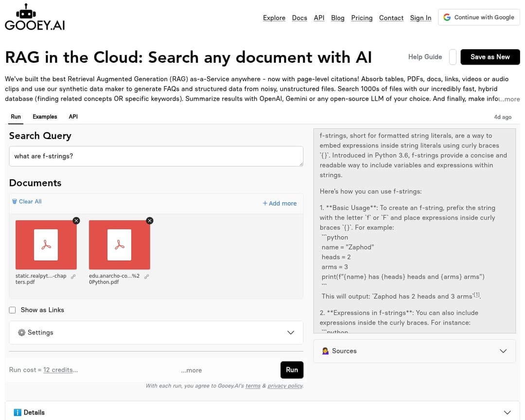
Task: Open Explore in the top navigation
Action: (x=274, y=18)
